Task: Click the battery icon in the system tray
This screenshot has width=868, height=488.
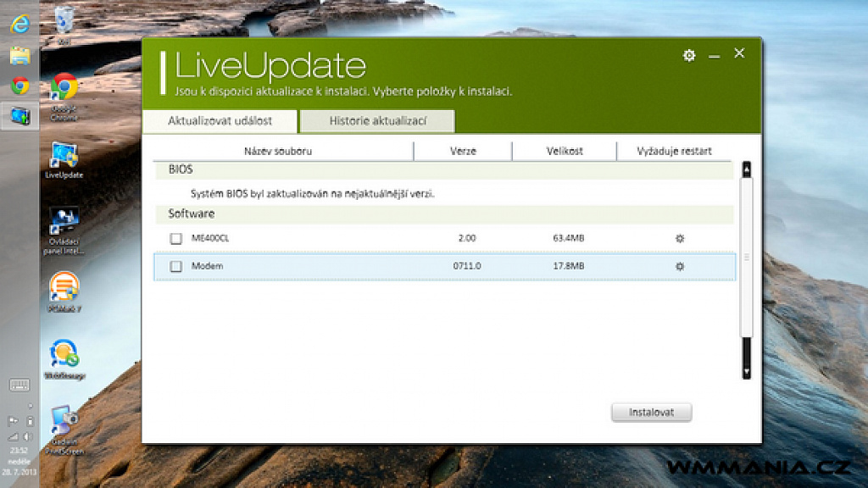Action: coord(30,421)
